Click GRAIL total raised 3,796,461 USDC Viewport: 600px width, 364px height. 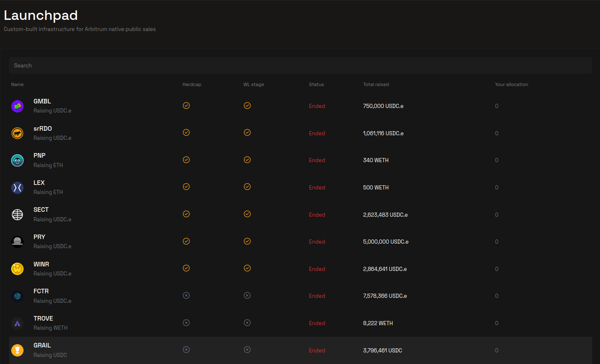tap(383, 350)
